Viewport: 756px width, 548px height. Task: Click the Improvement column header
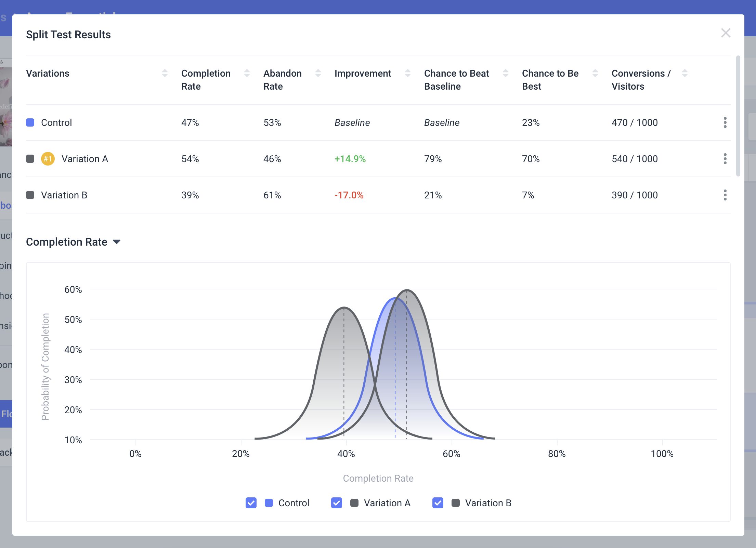point(363,73)
